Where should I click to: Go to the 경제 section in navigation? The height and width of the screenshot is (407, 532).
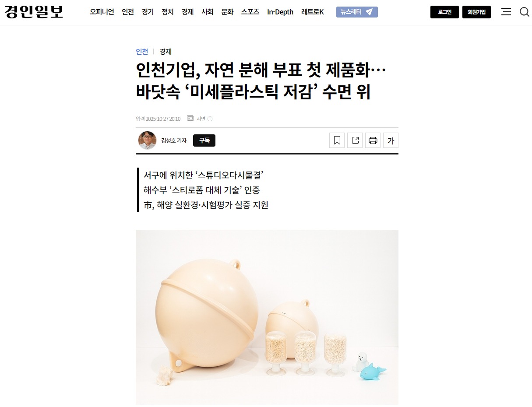click(187, 12)
